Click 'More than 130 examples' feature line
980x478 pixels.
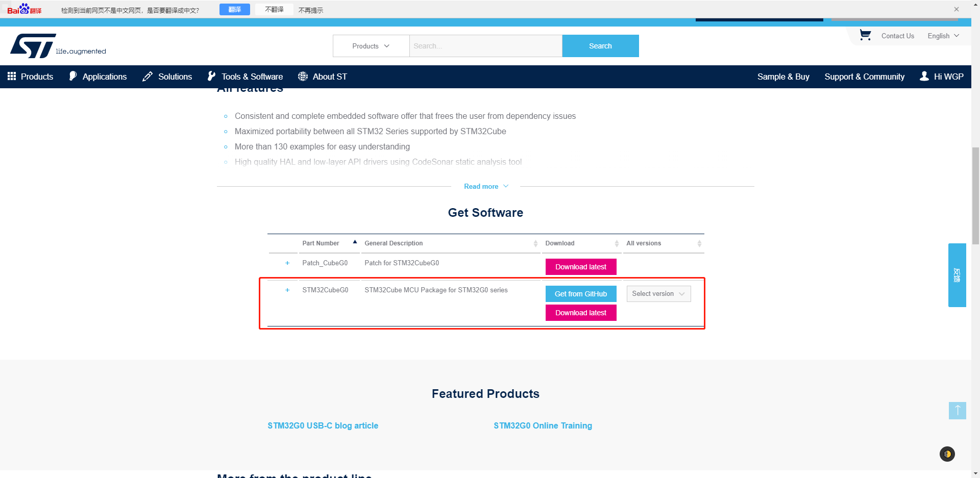tap(322, 146)
